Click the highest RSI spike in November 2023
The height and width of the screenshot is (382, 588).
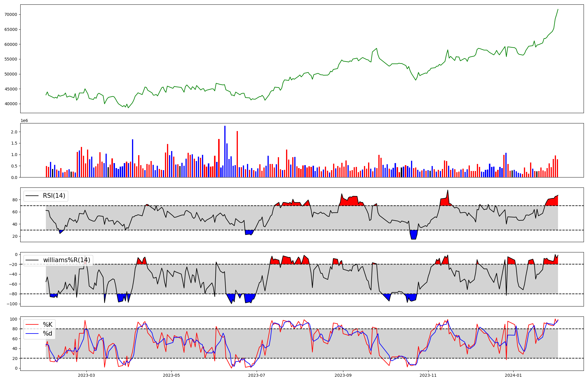pos(448,190)
